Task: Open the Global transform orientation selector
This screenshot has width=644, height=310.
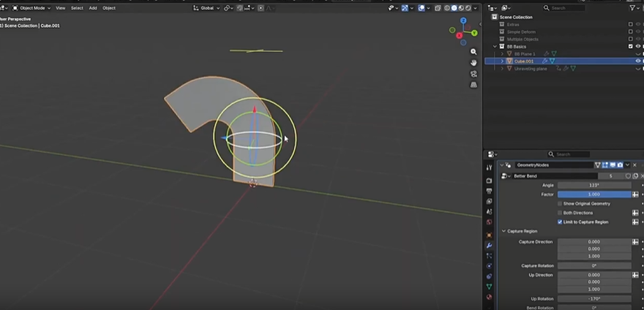Action: (206, 8)
